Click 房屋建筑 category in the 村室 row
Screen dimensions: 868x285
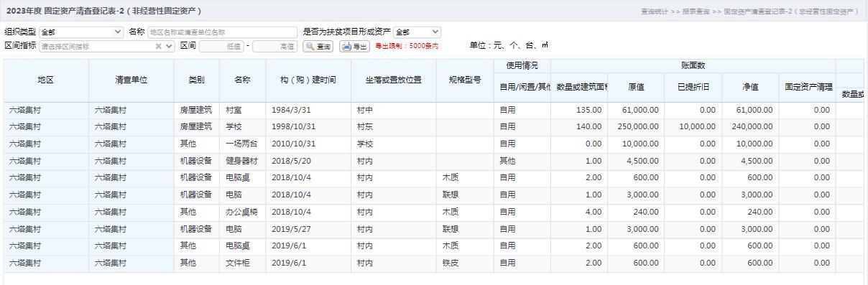click(196, 111)
